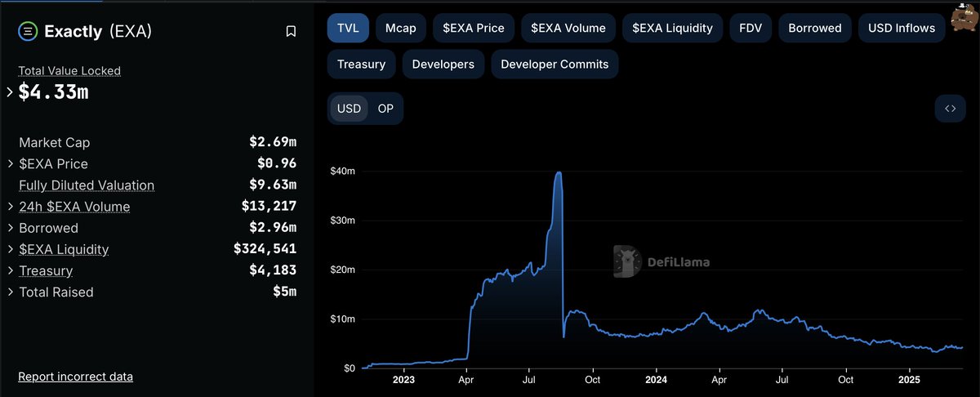
Task: Click the 2025 x-axis label
Action: [x=909, y=380]
